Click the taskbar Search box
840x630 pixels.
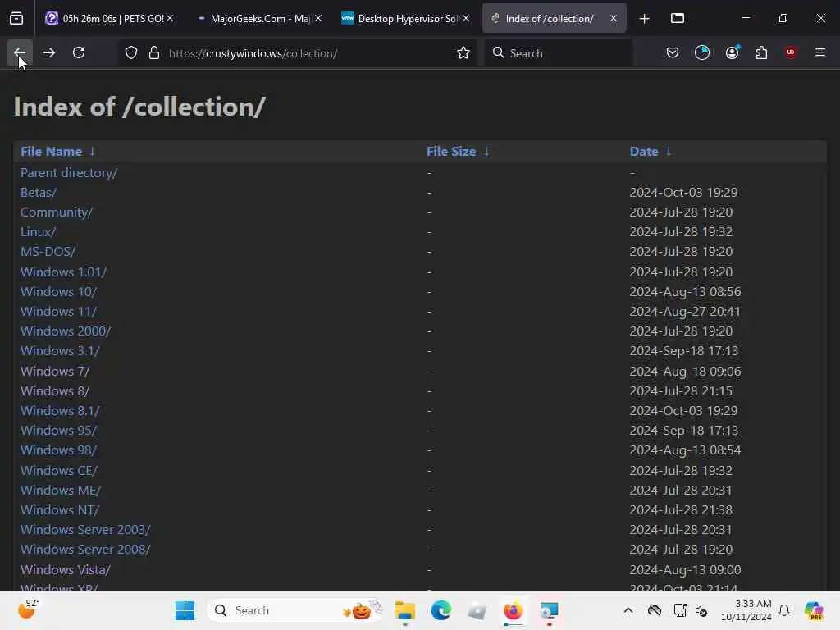[x=294, y=610]
